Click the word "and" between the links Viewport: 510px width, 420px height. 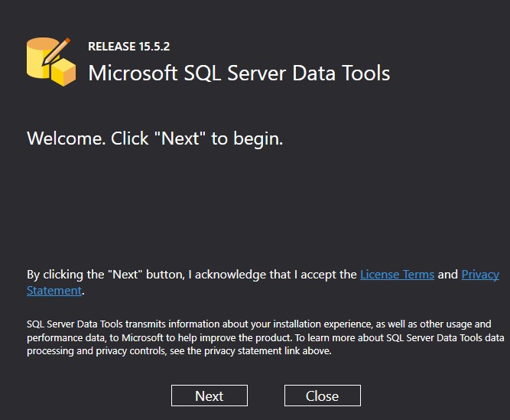(447, 275)
